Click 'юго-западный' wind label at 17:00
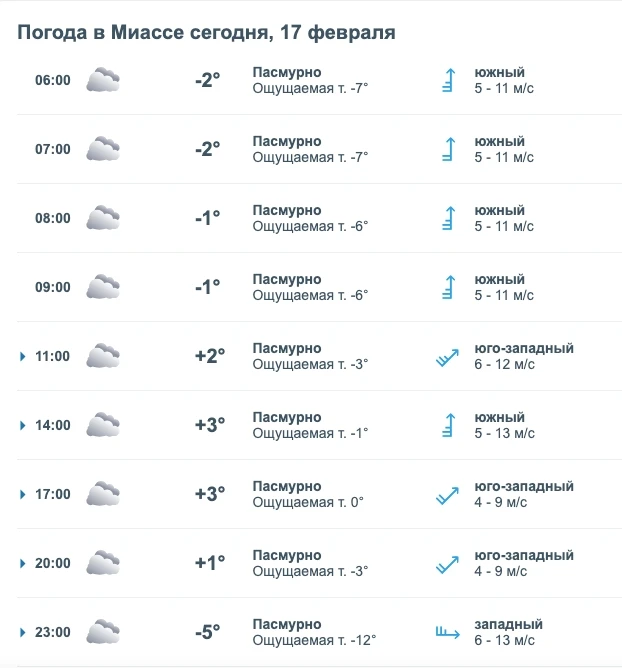622x668 pixels. click(524, 486)
